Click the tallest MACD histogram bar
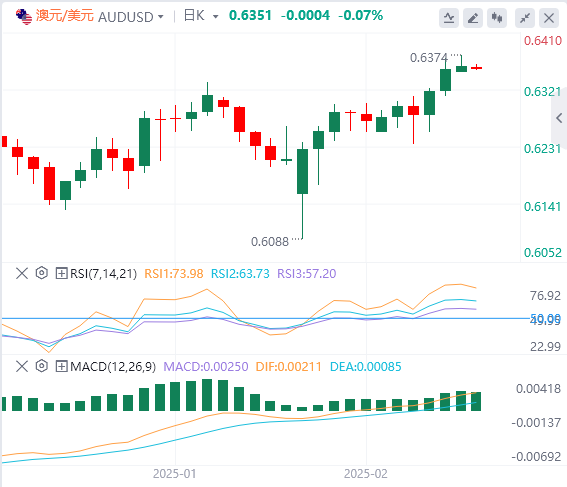The width and height of the screenshot is (567, 487). coord(207,395)
